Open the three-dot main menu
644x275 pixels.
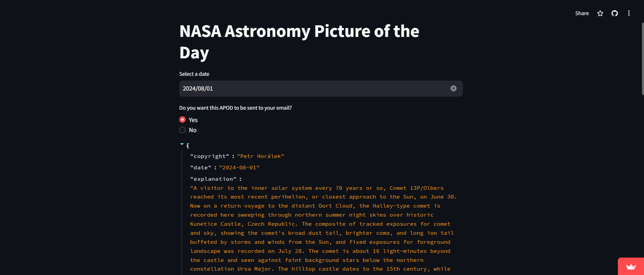point(629,13)
